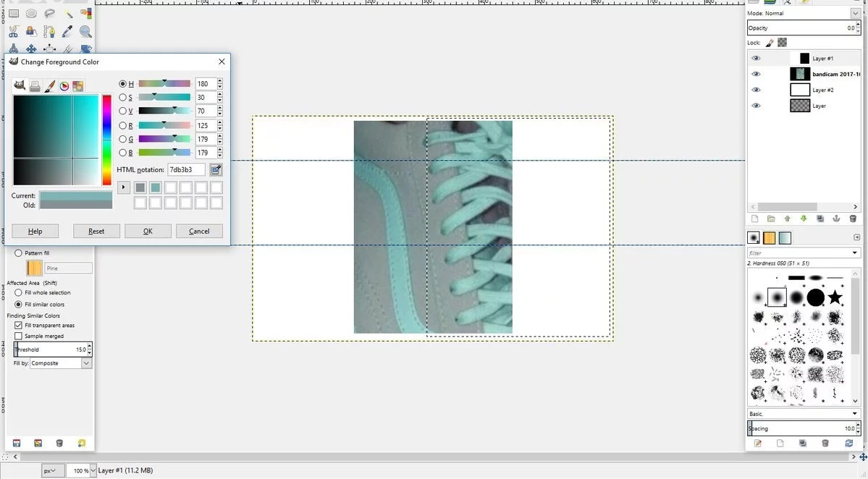Lower the layer with green down arrow
Viewport: 868px width, 479px height.
tap(804, 219)
